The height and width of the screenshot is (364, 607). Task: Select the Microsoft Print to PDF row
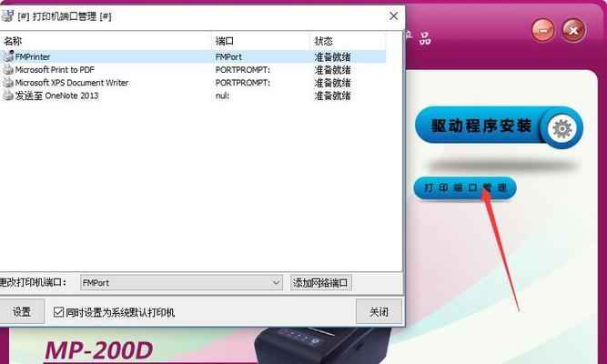click(193, 70)
